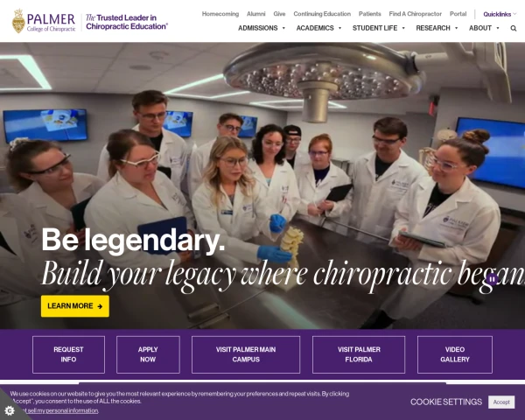Select Visit Palmer Main Campus
Viewport: 525px width, 420px height.
[246, 354]
